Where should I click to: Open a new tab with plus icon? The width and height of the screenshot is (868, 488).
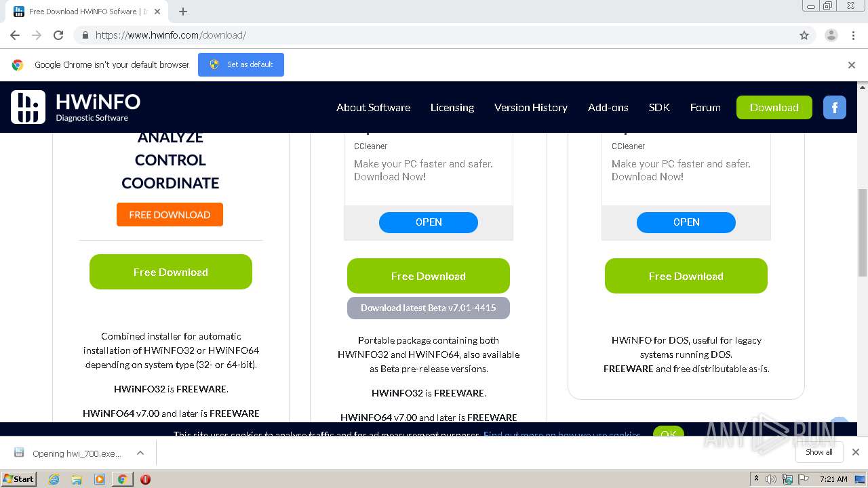point(183,12)
